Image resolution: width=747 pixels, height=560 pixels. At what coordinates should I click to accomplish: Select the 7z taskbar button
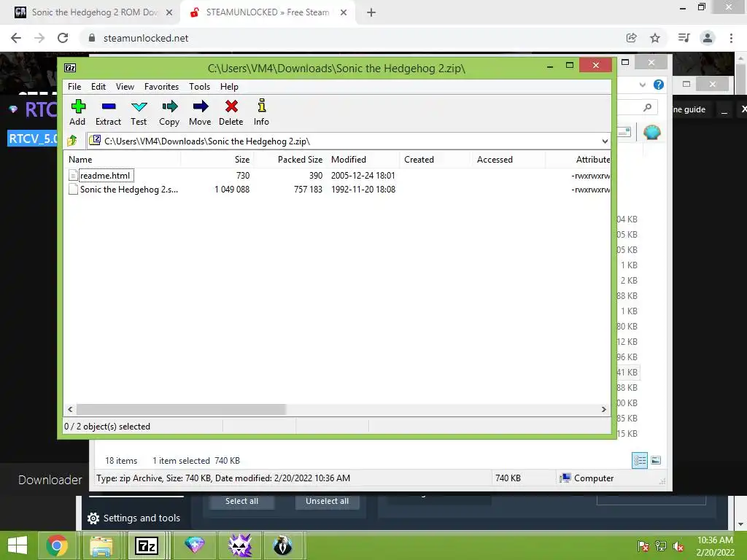coord(146,545)
